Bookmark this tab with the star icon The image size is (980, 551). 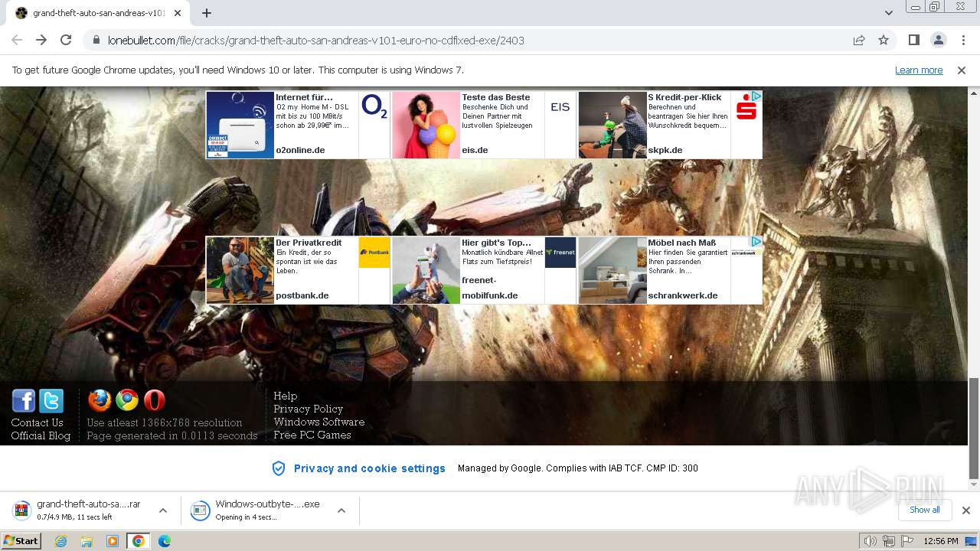click(x=884, y=40)
